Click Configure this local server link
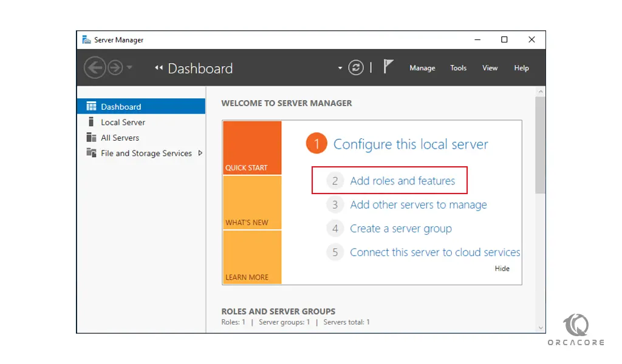 pos(411,144)
